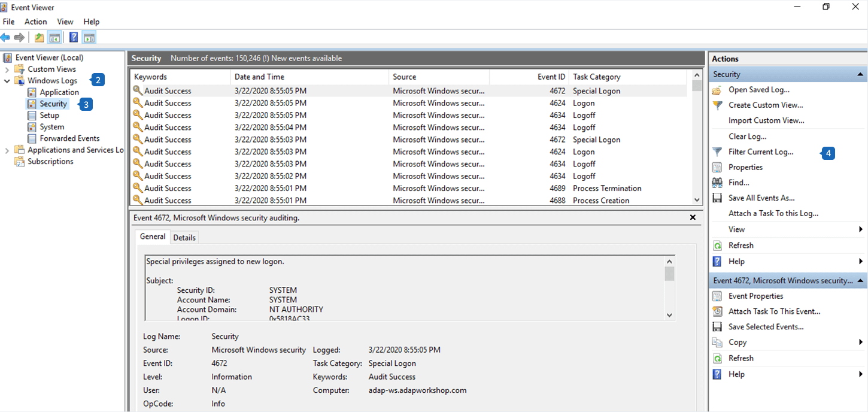The height and width of the screenshot is (412, 868).
Task: Switch to the Details tab
Action: click(x=184, y=237)
